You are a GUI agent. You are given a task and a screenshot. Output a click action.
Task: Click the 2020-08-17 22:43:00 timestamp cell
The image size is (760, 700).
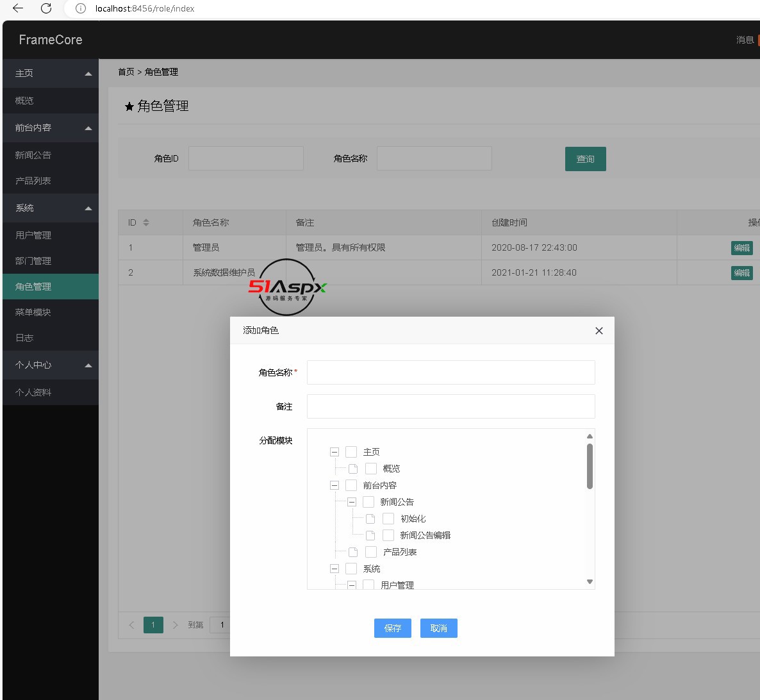[x=579, y=247]
